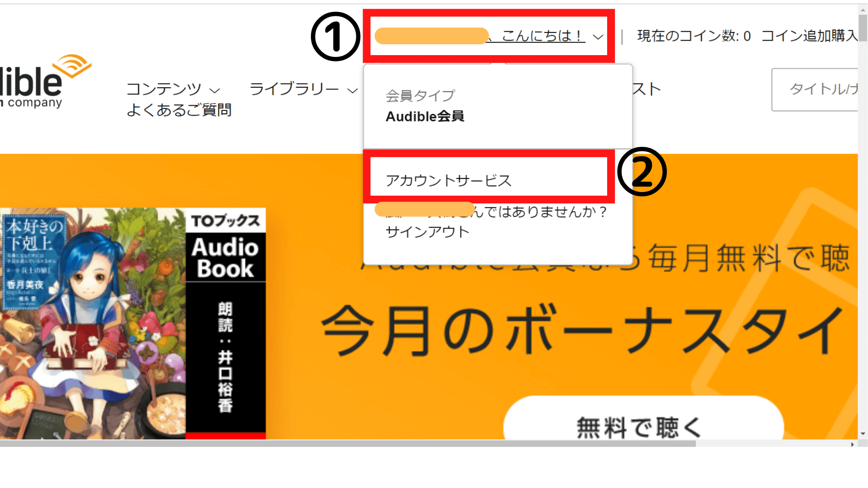Focus the タイトル search input field
868x488 pixels.
(x=815, y=89)
